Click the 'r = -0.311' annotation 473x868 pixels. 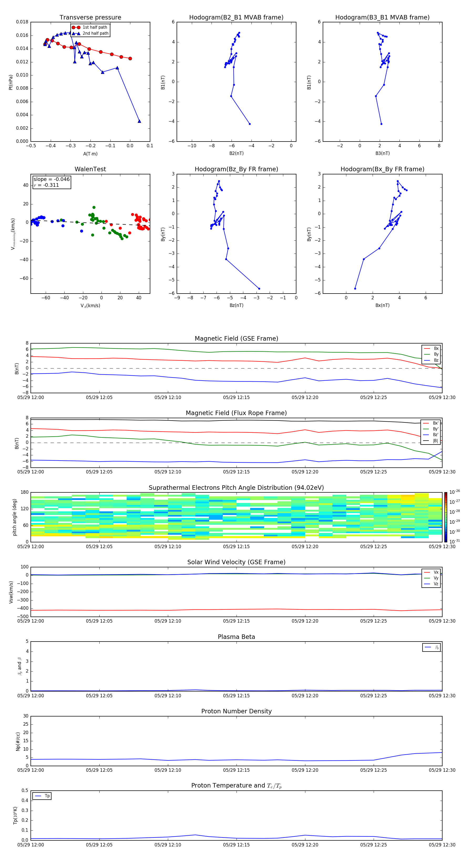click(x=47, y=185)
